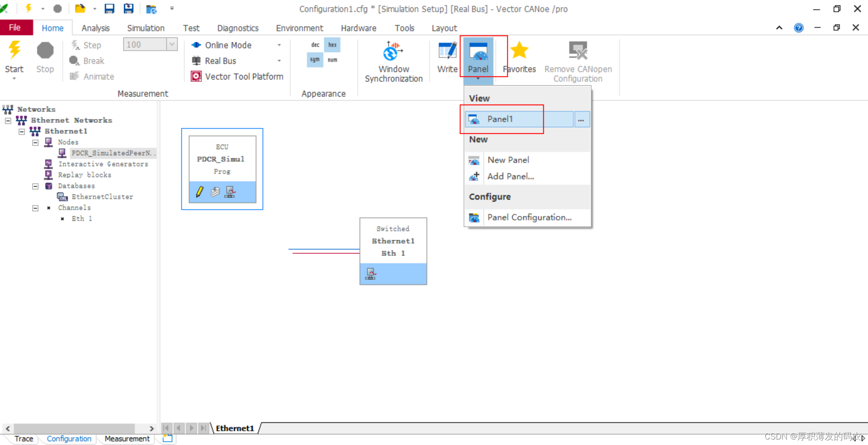Click Remove CANopen Configuration
Screen dimensions: 868x445
point(578,62)
